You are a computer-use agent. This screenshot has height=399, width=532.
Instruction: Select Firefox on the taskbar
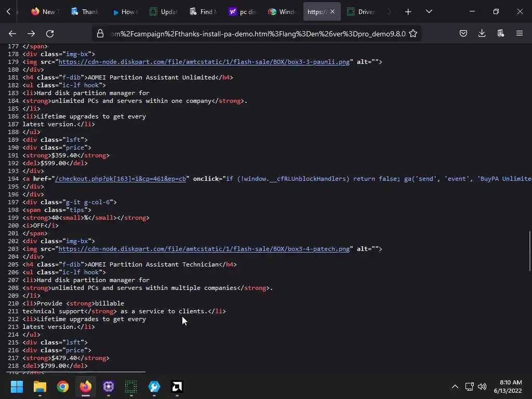[86, 387]
